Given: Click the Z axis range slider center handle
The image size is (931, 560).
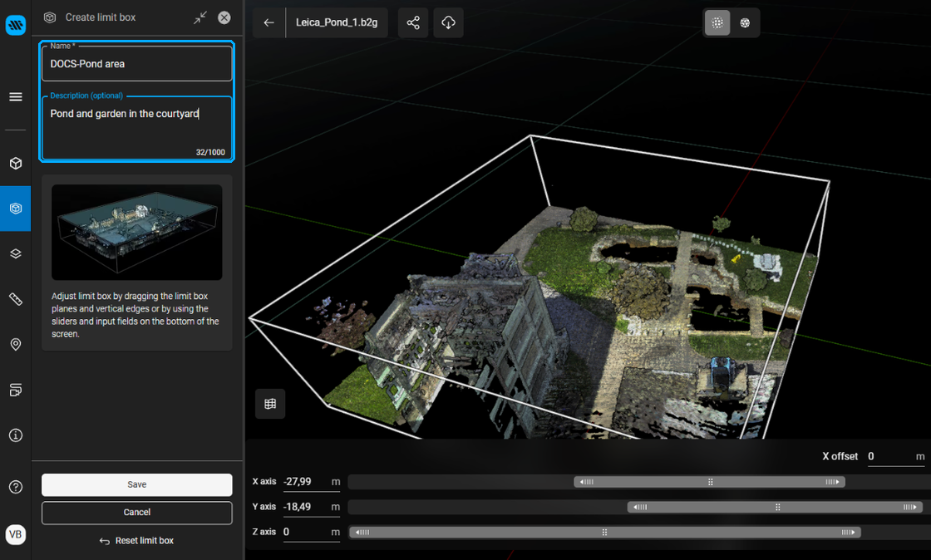Looking at the screenshot, I should (x=604, y=532).
